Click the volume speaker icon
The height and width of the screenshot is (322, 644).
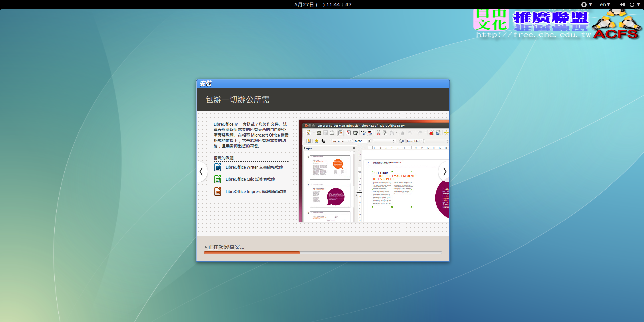pos(622,5)
